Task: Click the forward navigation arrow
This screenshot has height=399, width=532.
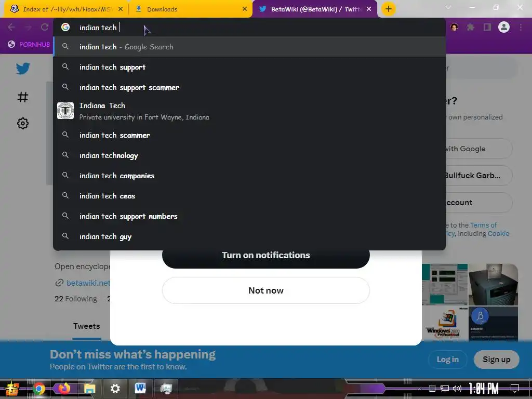Action: [28, 27]
